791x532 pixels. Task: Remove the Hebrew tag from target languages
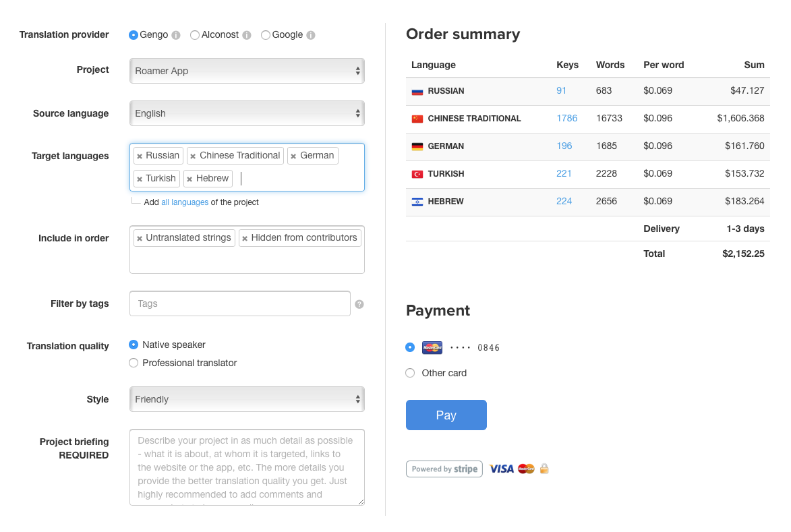click(x=189, y=179)
